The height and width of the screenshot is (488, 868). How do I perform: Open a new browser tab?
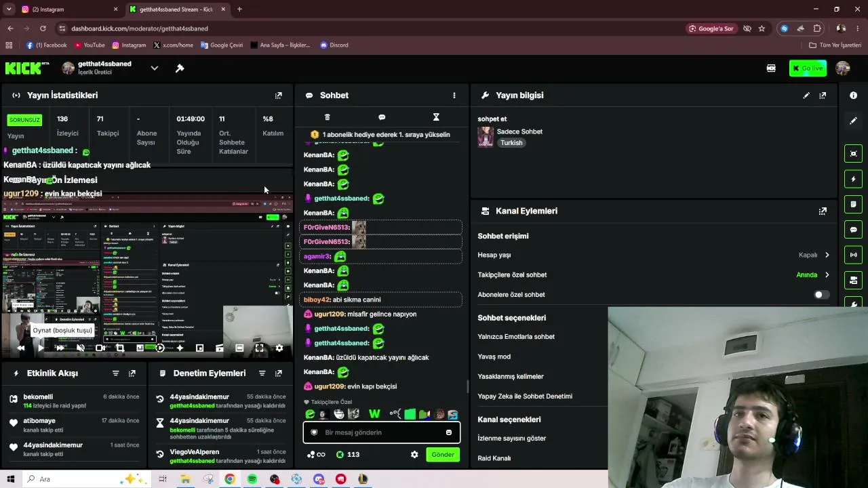[x=239, y=9]
